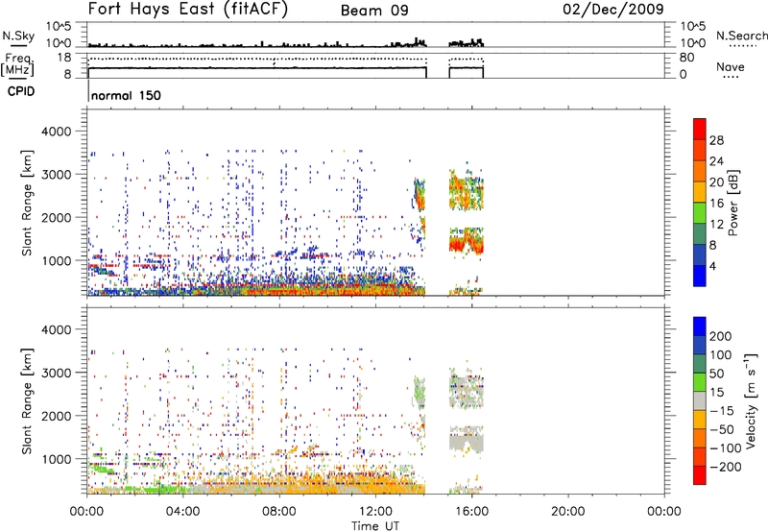Click the blue top of the Velocity color bar
Screen dimensions: 768x532
pyautogui.click(x=700, y=326)
